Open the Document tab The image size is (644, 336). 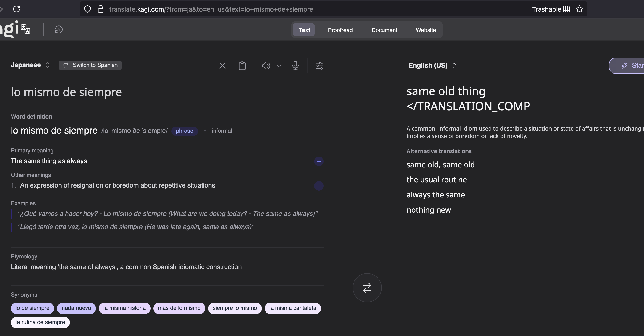[x=384, y=30]
